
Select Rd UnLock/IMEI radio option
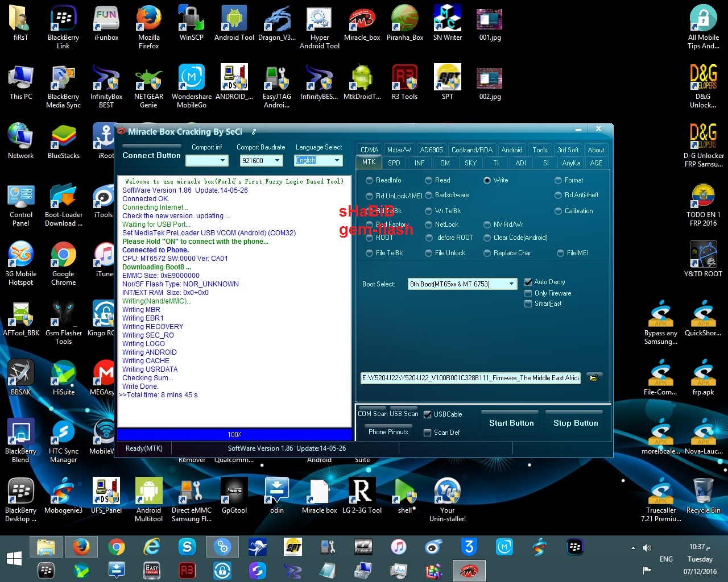(394, 196)
